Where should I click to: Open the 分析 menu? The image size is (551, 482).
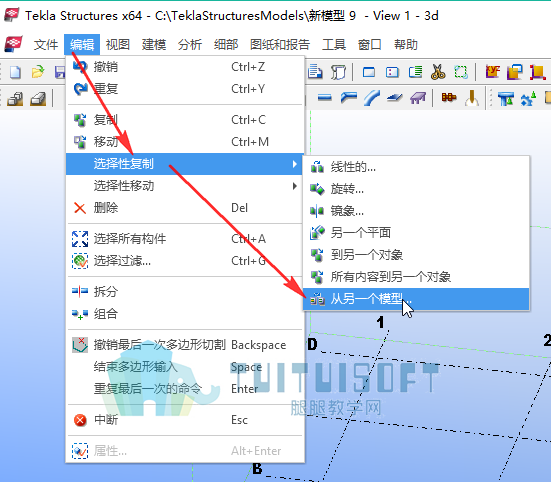[x=190, y=45]
